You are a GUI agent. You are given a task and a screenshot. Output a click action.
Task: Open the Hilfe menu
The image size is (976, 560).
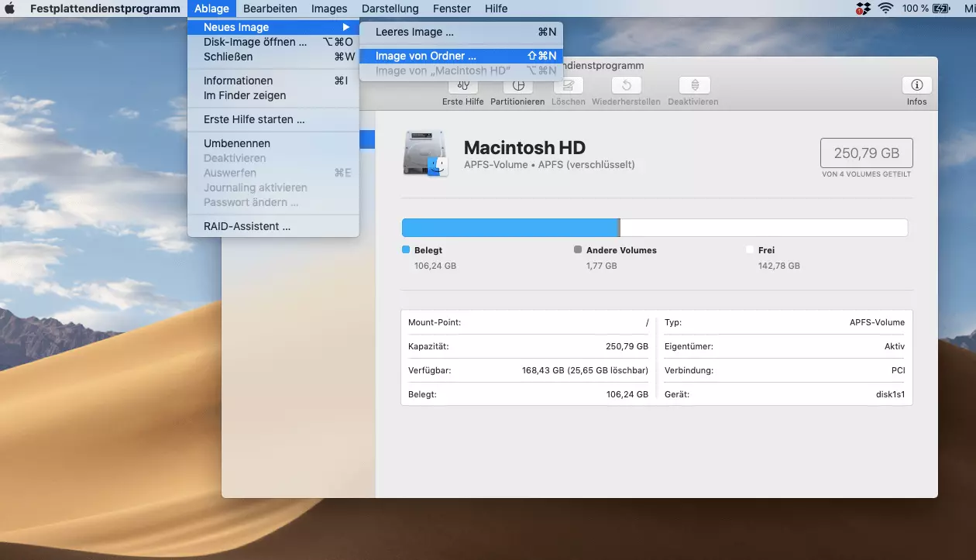coord(497,9)
